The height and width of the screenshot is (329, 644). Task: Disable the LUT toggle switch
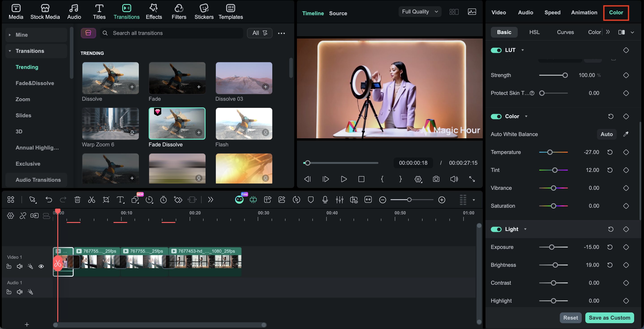[496, 50]
